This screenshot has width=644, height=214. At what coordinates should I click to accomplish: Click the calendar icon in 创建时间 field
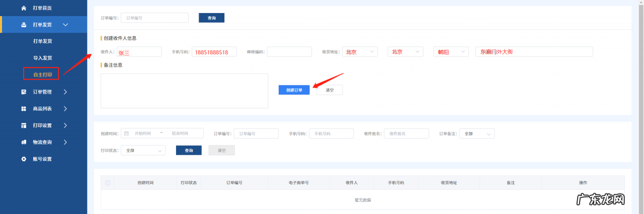click(126, 133)
